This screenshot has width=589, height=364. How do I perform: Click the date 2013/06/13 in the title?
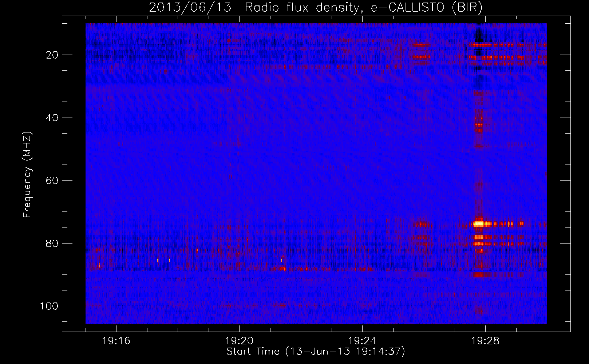coord(190,8)
